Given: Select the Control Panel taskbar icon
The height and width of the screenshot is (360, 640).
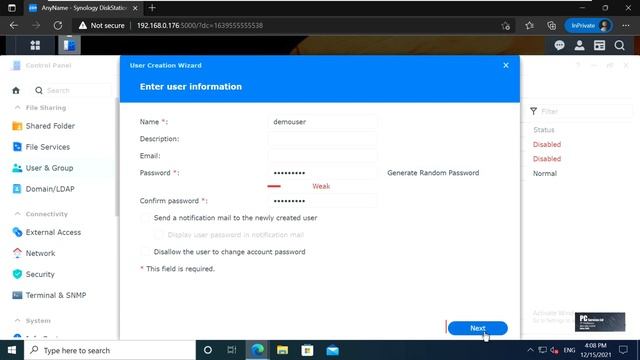Looking at the screenshot, I should [69, 45].
